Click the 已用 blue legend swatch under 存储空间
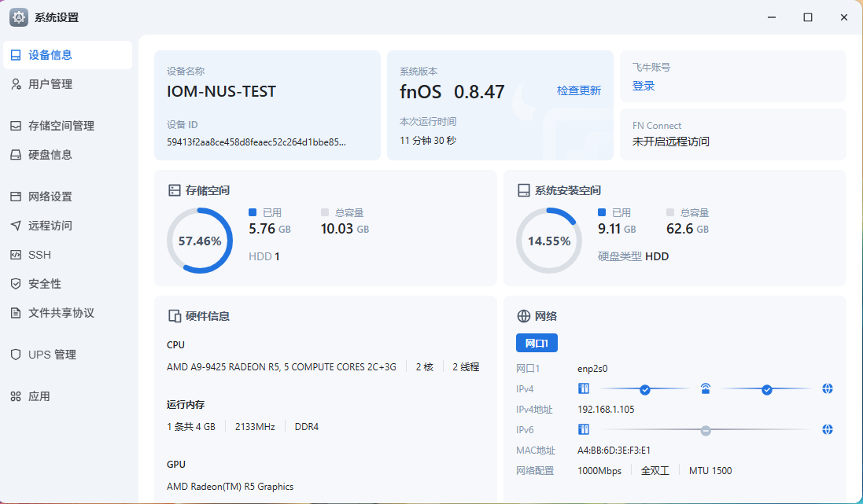 (253, 212)
